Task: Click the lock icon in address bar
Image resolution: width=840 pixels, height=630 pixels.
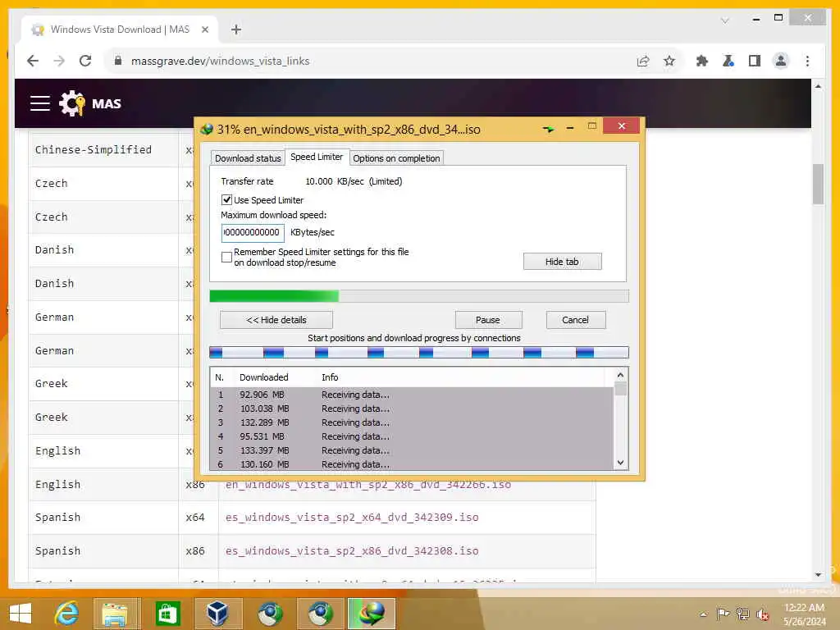Action: pyautogui.click(x=118, y=61)
